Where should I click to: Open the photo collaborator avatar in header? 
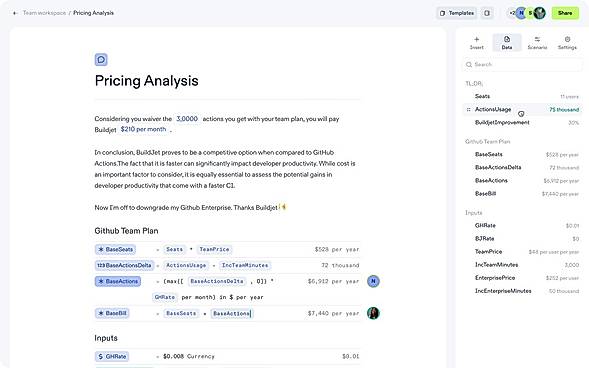(540, 13)
